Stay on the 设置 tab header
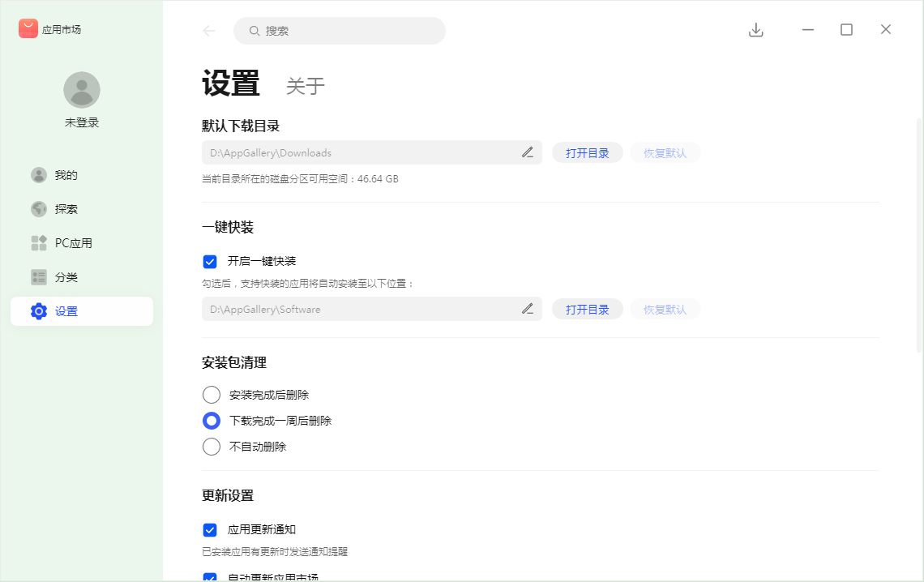Image resolution: width=924 pixels, height=582 pixels. (x=230, y=83)
